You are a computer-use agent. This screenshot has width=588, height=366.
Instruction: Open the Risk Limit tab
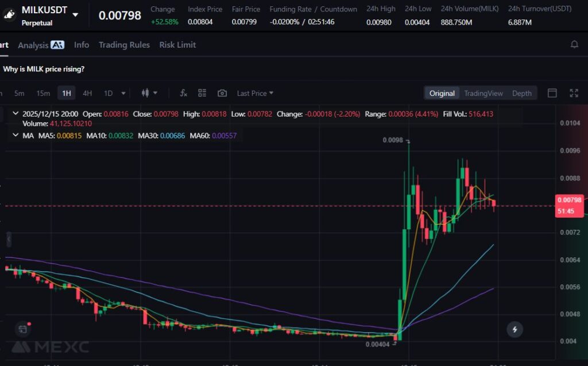(177, 45)
